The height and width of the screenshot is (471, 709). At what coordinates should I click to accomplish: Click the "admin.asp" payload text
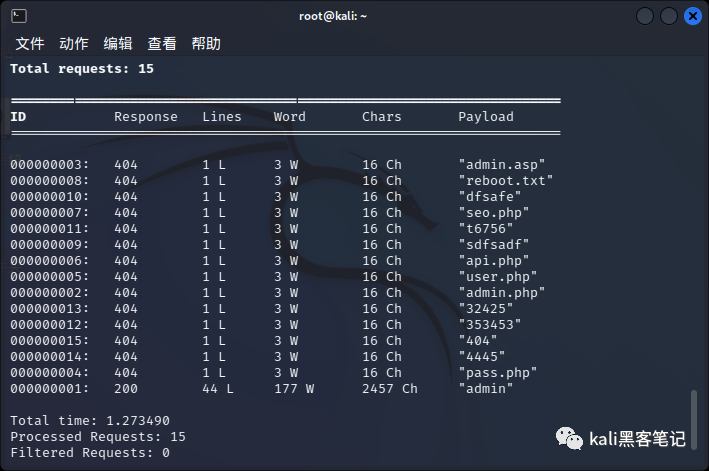pyautogui.click(x=502, y=165)
